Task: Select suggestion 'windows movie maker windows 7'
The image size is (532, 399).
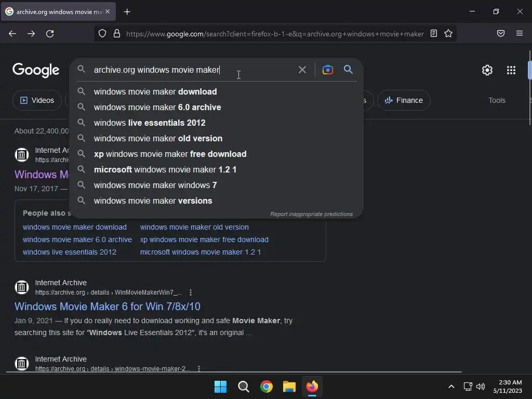Action: [x=217, y=185]
